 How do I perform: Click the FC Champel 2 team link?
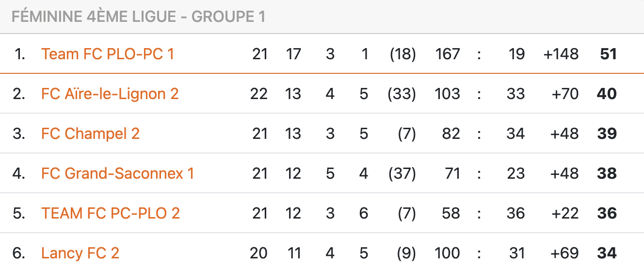pos(90,134)
